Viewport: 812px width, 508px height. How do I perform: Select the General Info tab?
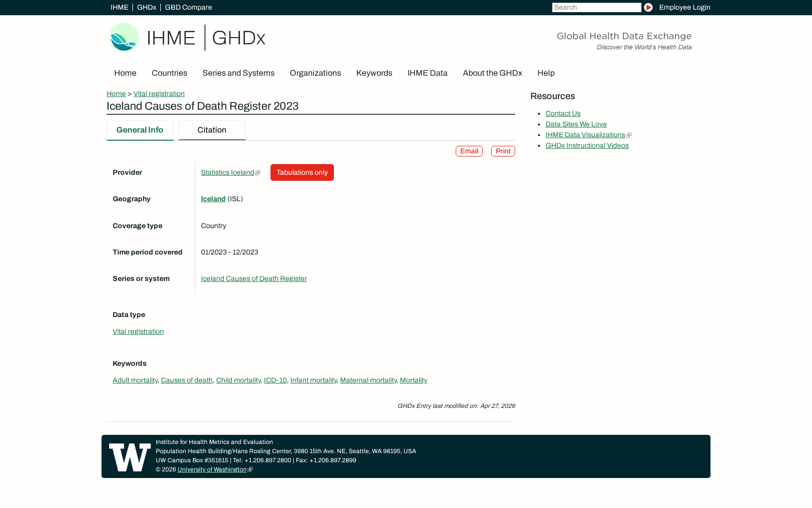pos(140,130)
